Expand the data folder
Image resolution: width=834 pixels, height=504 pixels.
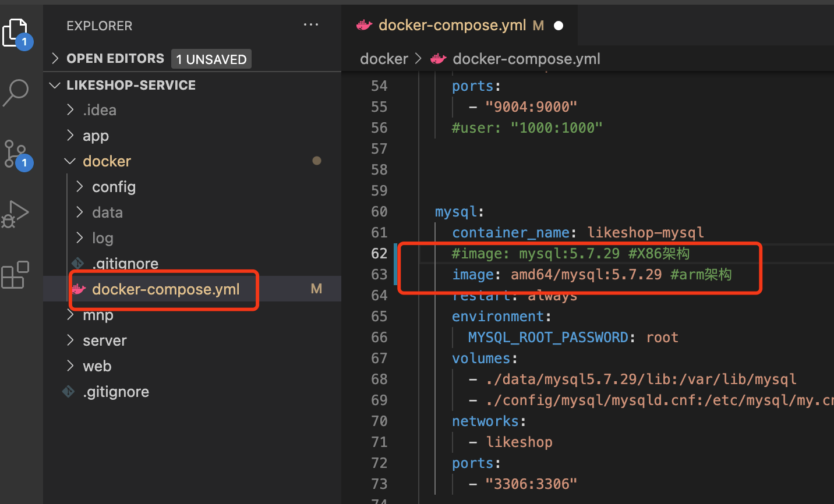(x=80, y=212)
